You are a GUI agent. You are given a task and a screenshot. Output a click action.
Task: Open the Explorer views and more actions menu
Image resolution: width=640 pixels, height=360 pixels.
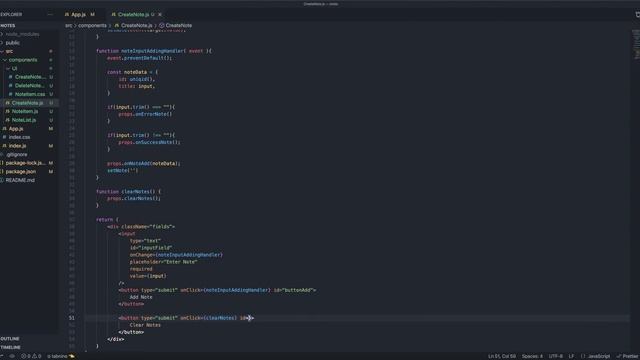(50, 14)
